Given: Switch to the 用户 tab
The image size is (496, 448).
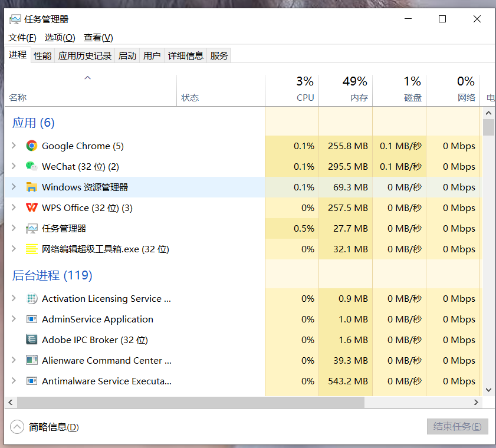Looking at the screenshot, I should (x=152, y=55).
